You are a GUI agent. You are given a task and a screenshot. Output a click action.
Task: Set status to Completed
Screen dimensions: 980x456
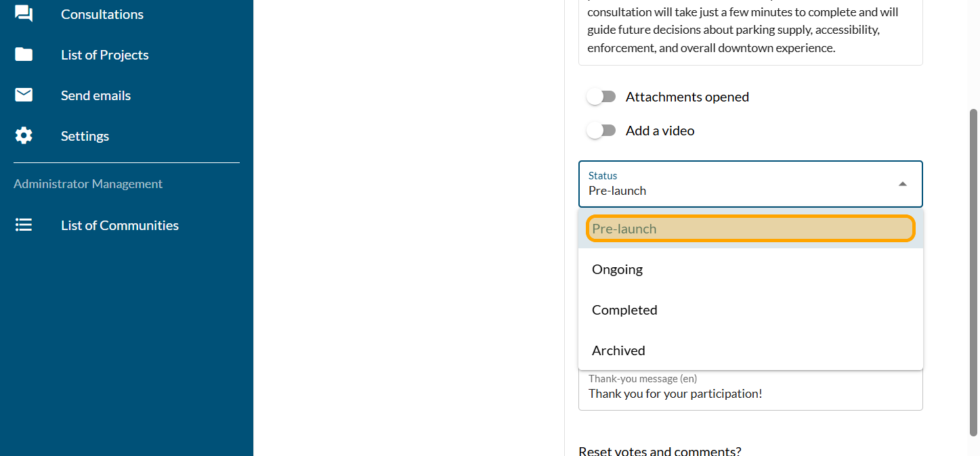point(750,310)
